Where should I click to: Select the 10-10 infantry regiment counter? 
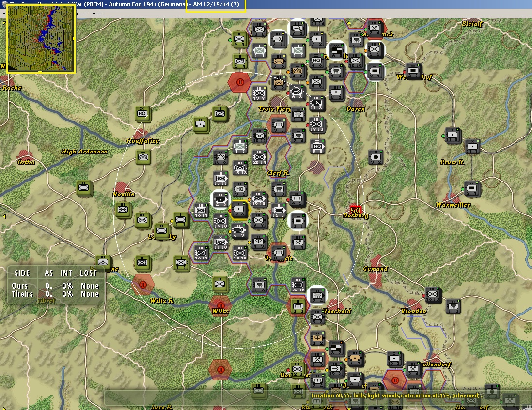[x=356, y=61]
